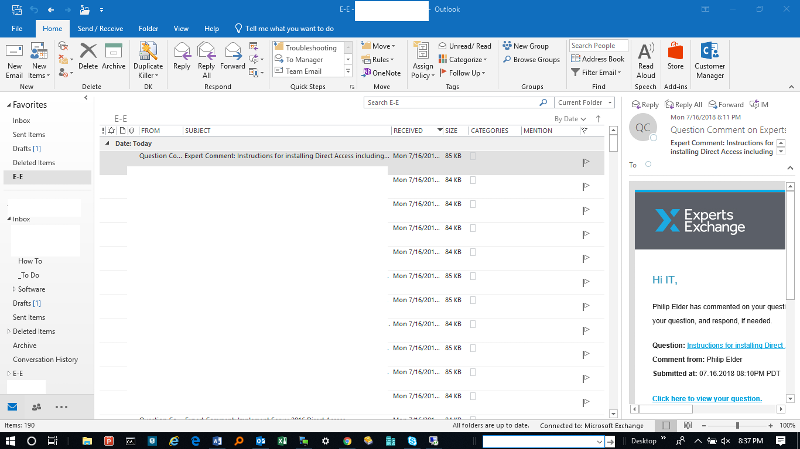Click Forward in reading pane
Image resolution: width=800 pixels, height=449 pixels.
(x=726, y=105)
